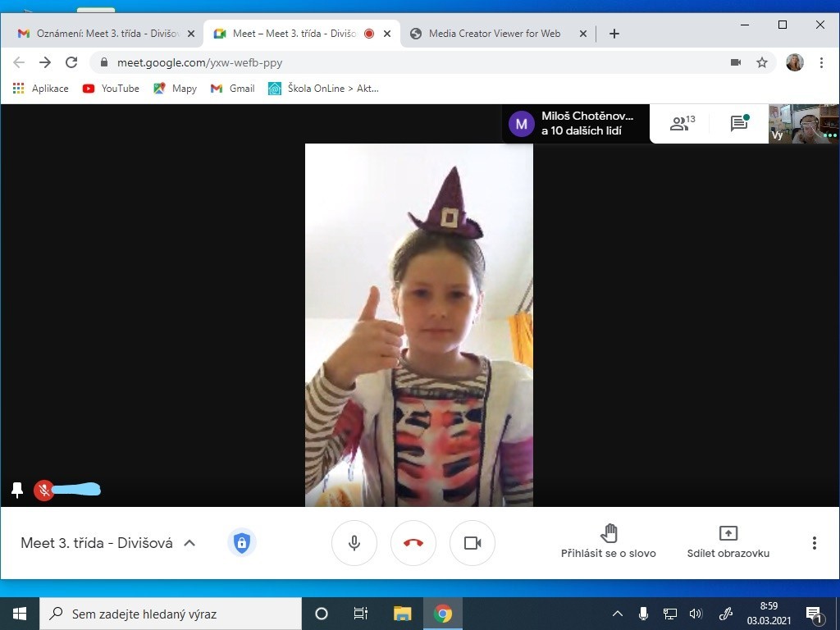
Task: Open the three-dot more options menu
Action: pyautogui.click(x=814, y=543)
